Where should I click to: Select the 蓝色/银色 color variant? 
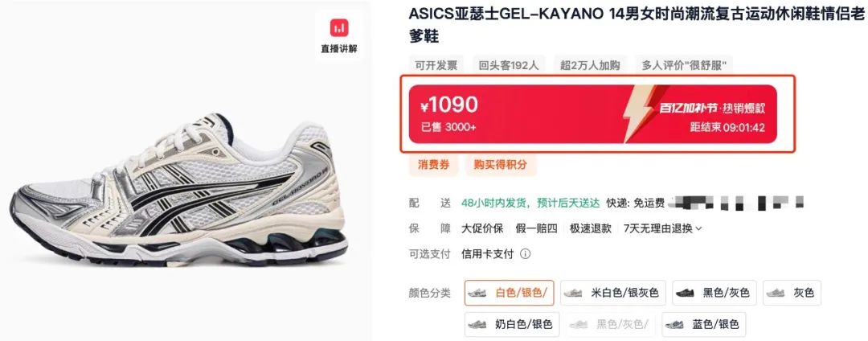tap(703, 324)
